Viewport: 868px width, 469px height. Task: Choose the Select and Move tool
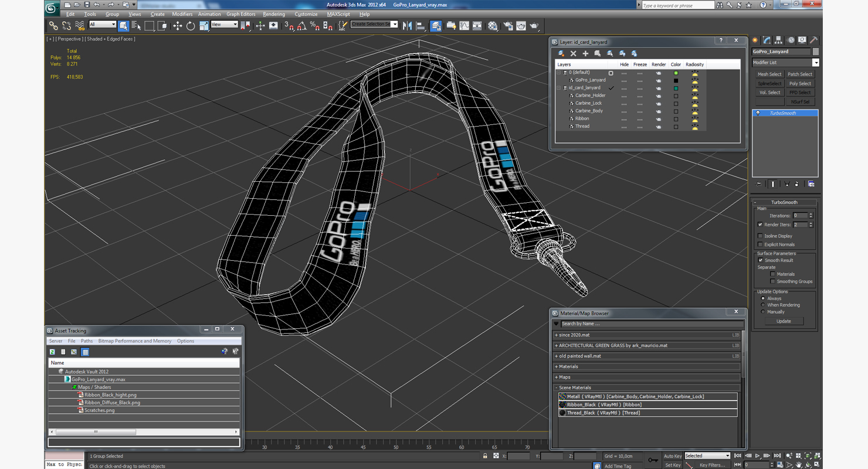pos(177,26)
